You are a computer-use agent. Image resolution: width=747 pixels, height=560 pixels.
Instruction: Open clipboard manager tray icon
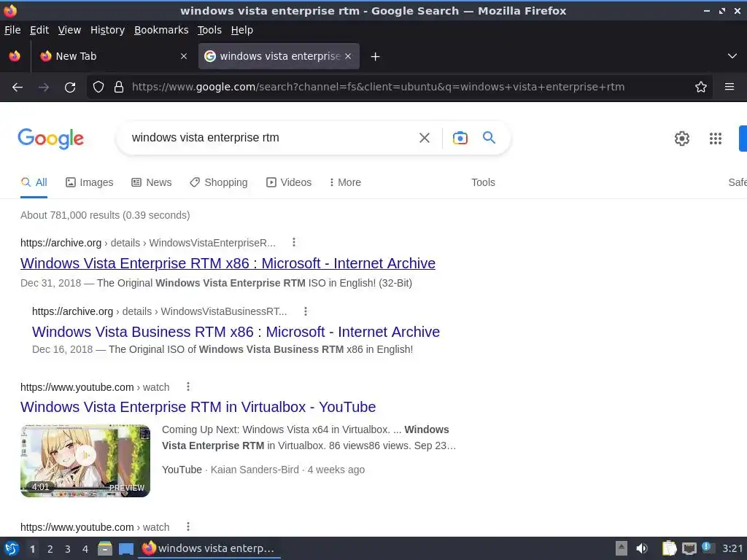pyautogui.click(x=670, y=548)
